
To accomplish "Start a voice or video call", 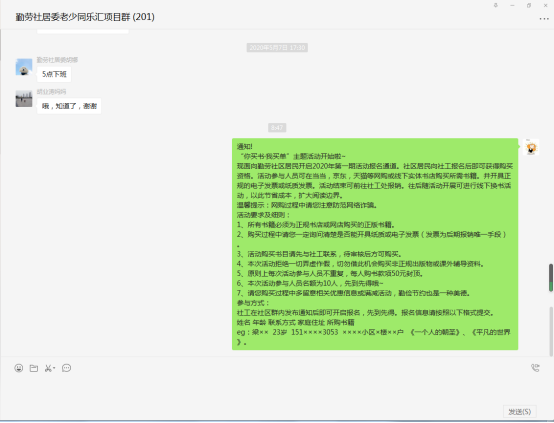I will [x=535, y=368].
